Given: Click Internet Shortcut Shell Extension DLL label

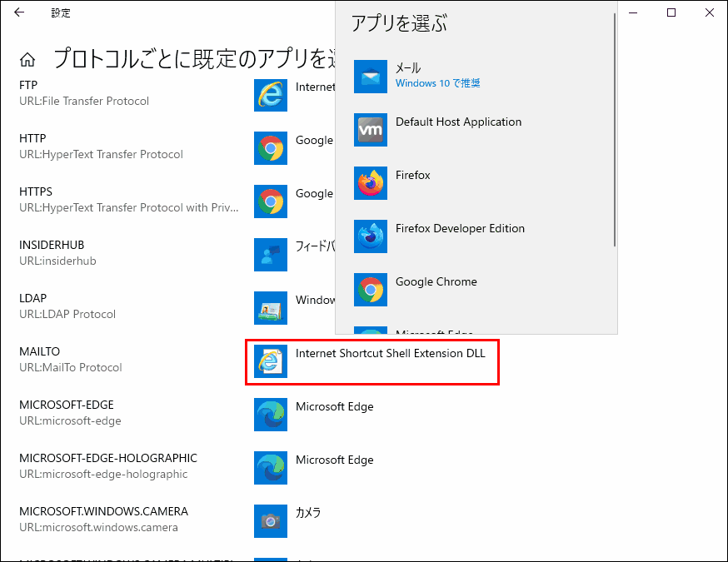Looking at the screenshot, I should coord(391,353).
